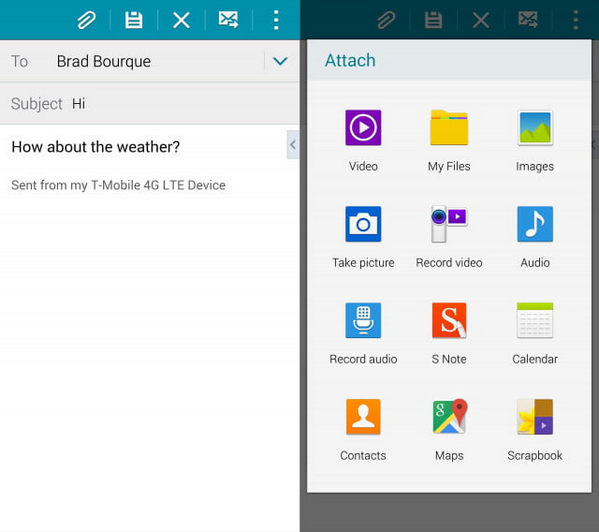The image size is (599, 532).
Task: Open the side panel arrow handle
Action: tap(293, 145)
